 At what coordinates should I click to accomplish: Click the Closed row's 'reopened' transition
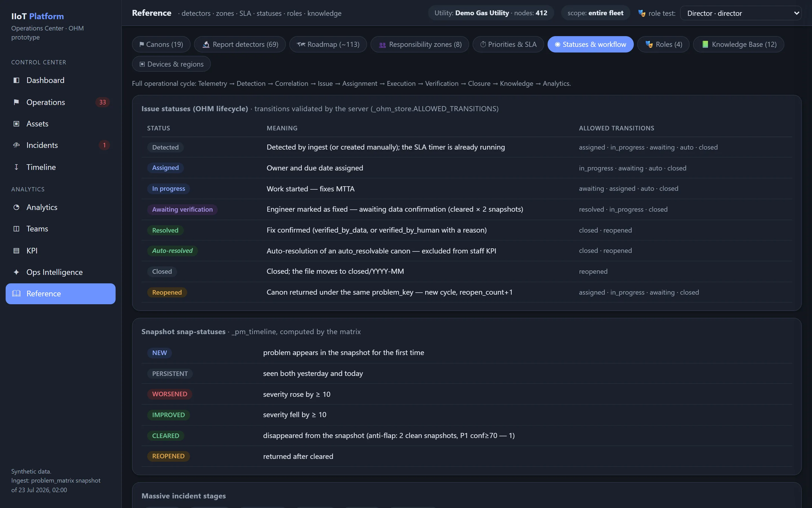click(593, 271)
